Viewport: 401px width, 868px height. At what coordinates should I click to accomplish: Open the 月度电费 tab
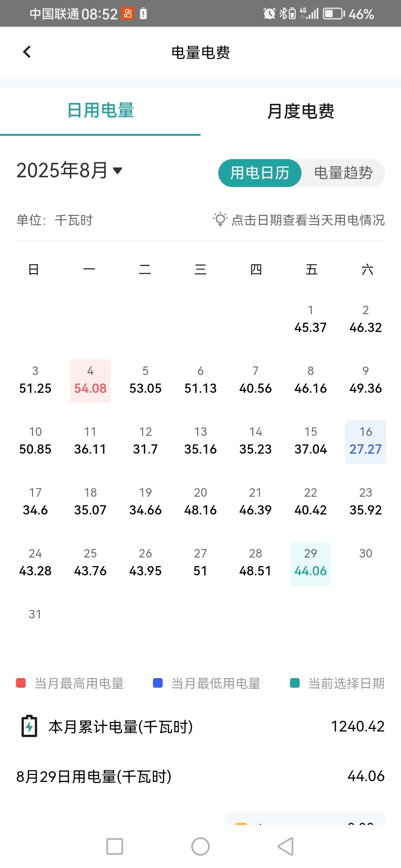click(300, 111)
